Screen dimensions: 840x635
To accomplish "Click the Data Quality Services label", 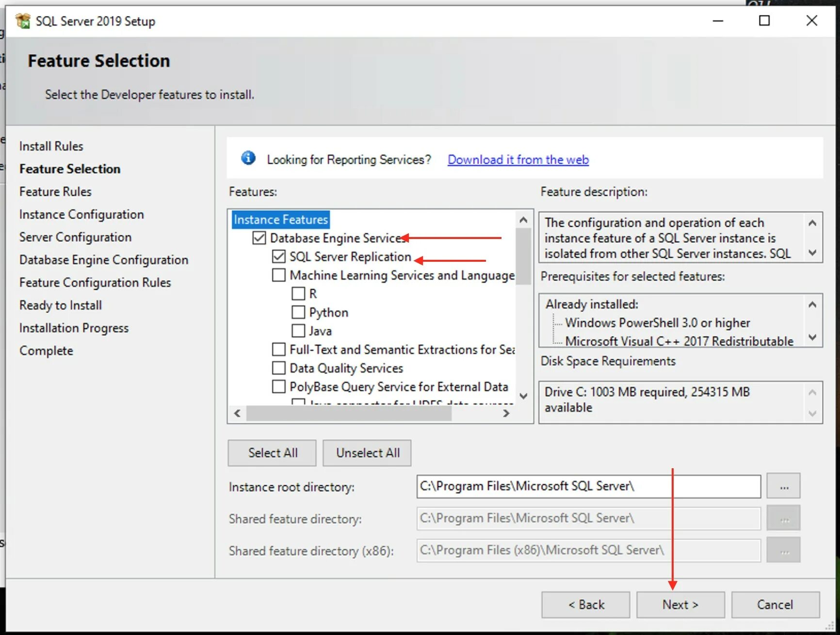I will (346, 368).
